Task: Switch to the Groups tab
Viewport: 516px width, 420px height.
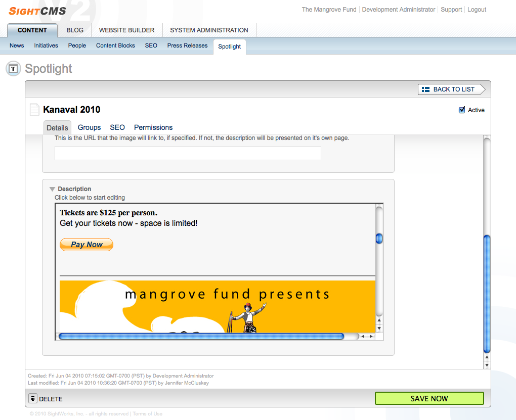Action: (89, 127)
